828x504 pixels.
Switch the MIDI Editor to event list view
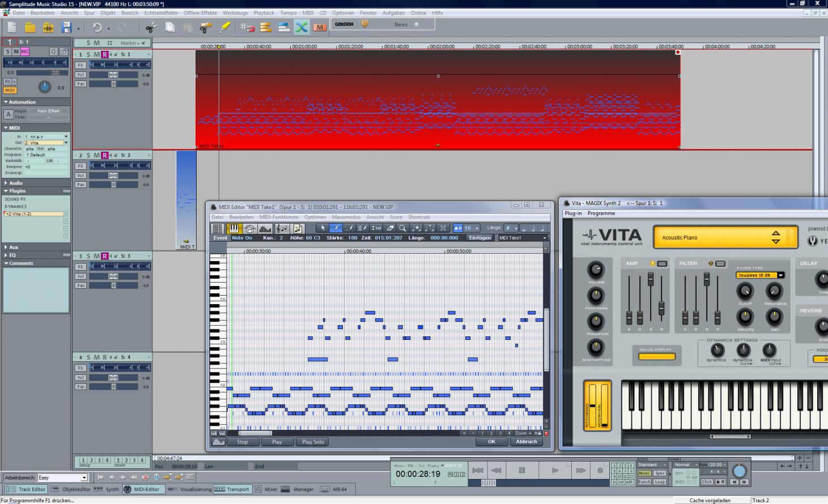click(218, 228)
